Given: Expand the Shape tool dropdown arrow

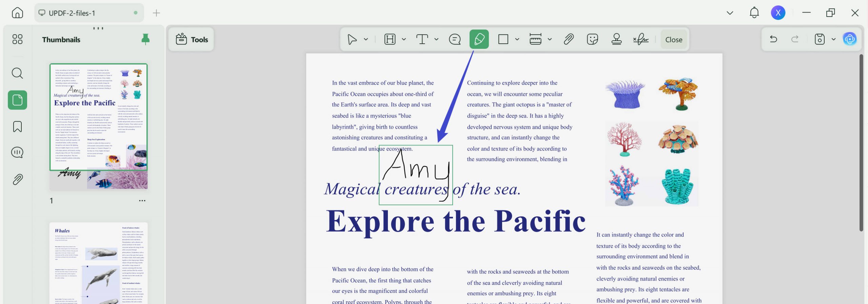Looking at the screenshot, I should (517, 39).
